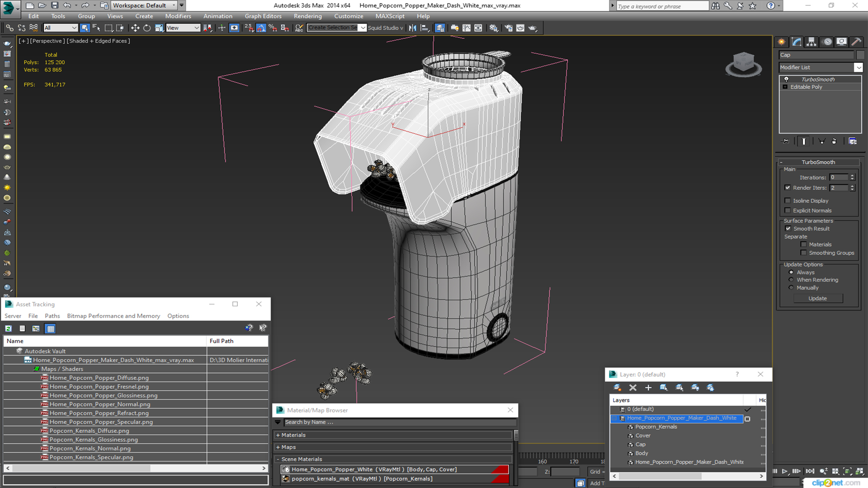The image size is (868, 488).
Task: Enable the Isoline Display checkbox
Action: [788, 201]
